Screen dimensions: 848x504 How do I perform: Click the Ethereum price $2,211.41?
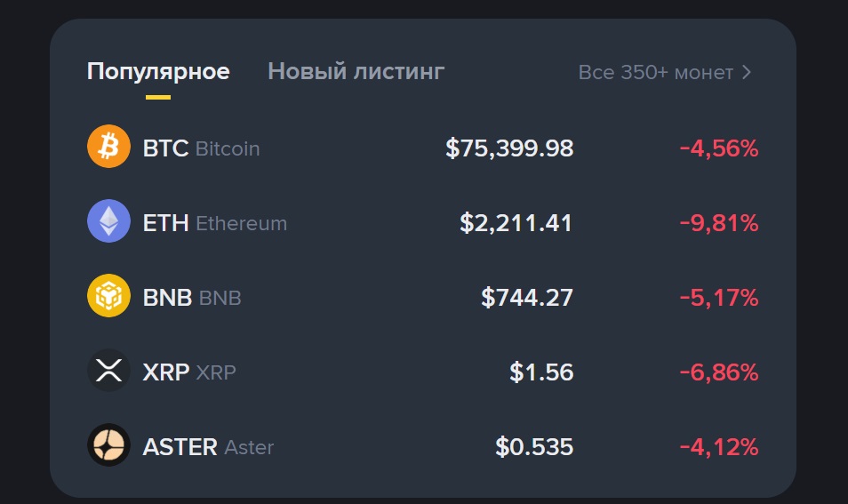(x=516, y=223)
